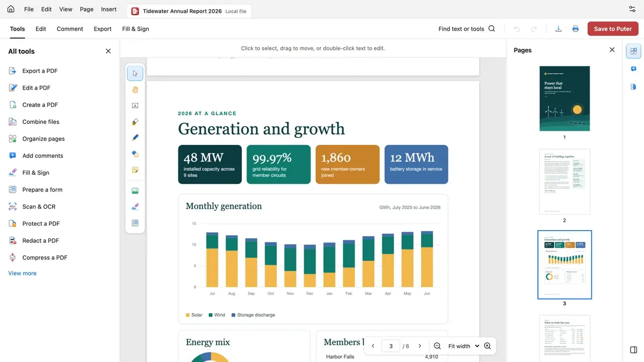The image size is (644, 362).
Task: Activate the hand pan tool
Action: [x=135, y=90]
